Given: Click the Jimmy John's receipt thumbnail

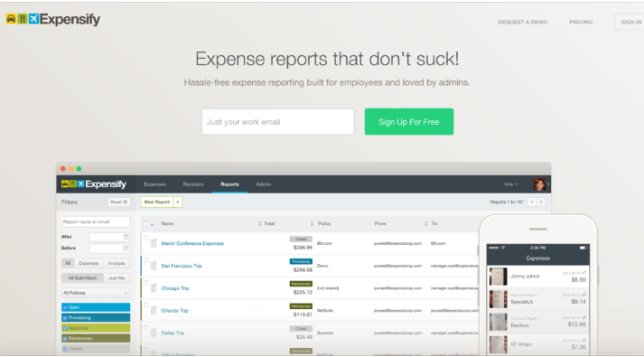Looking at the screenshot, I should [x=498, y=277].
